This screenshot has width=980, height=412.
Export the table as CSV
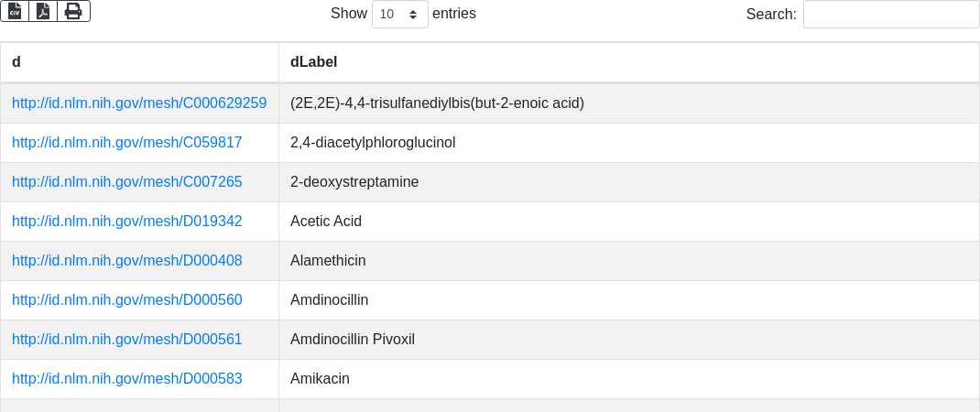click(15, 11)
